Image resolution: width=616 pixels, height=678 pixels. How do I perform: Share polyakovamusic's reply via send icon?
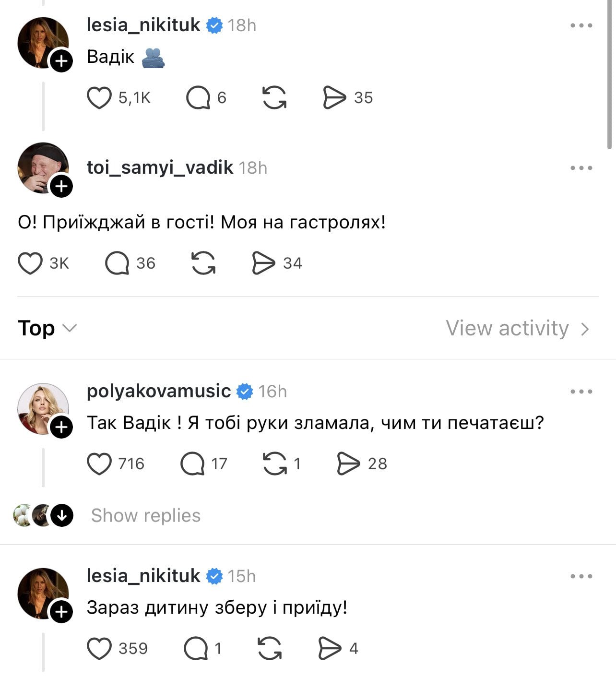[348, 464]
